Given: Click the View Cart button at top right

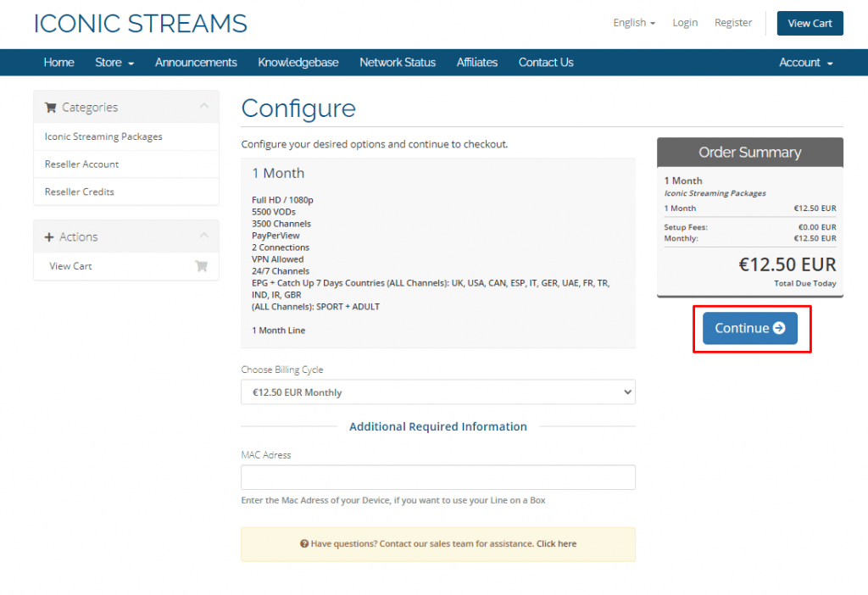Looking at the screenshot, I should [810, 23].
